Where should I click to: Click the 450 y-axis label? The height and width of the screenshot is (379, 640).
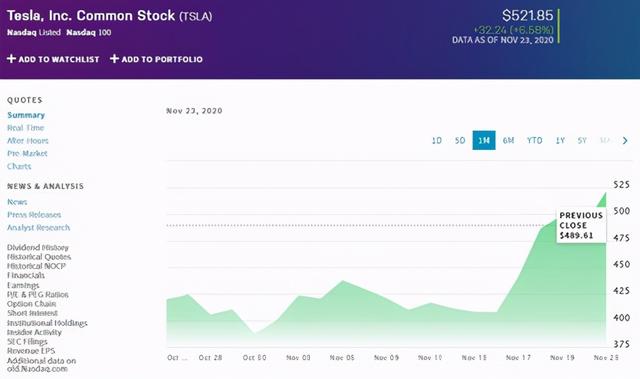click(x=622, y=264)
